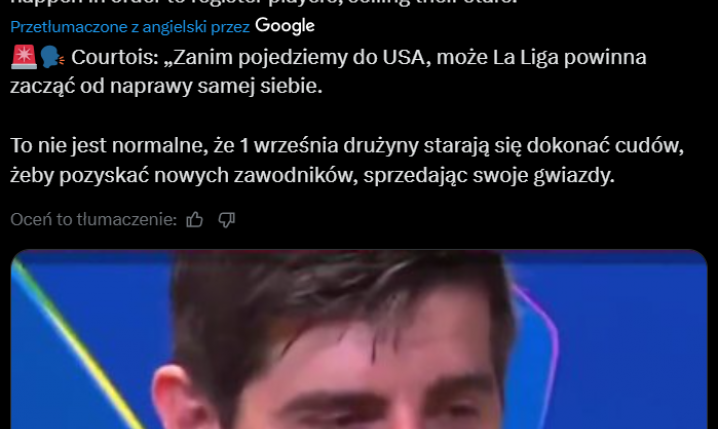Click the 'Oceń to tłumaczenie:' label
718x429 pixels.
93,220
